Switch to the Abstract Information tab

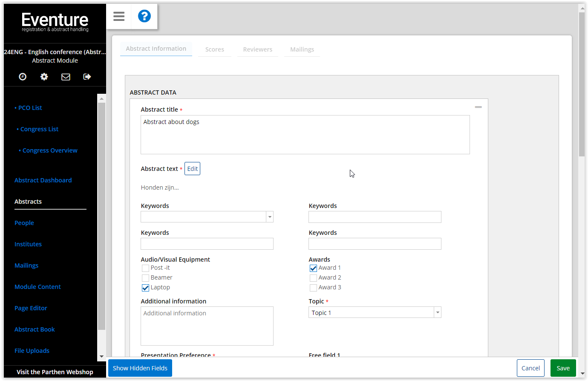click(156, 49)
